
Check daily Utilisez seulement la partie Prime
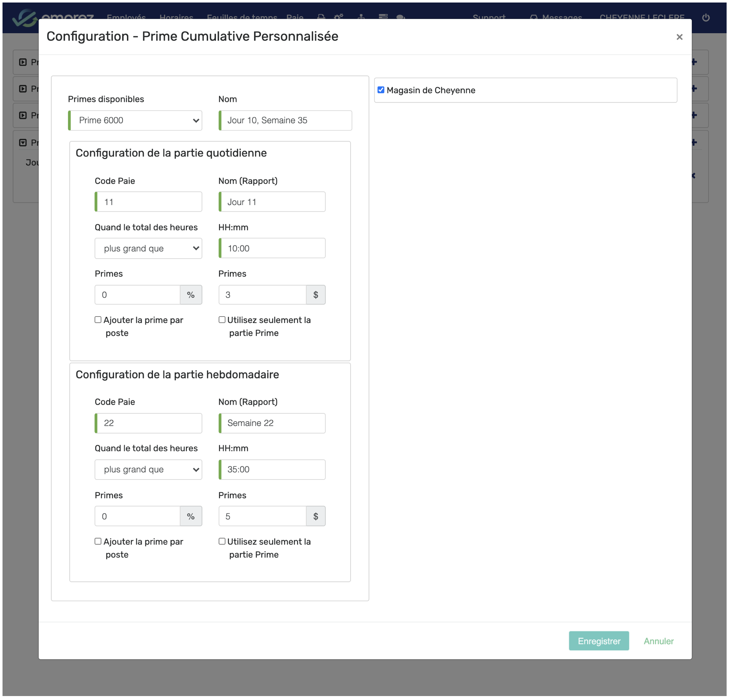pos(222,320)
